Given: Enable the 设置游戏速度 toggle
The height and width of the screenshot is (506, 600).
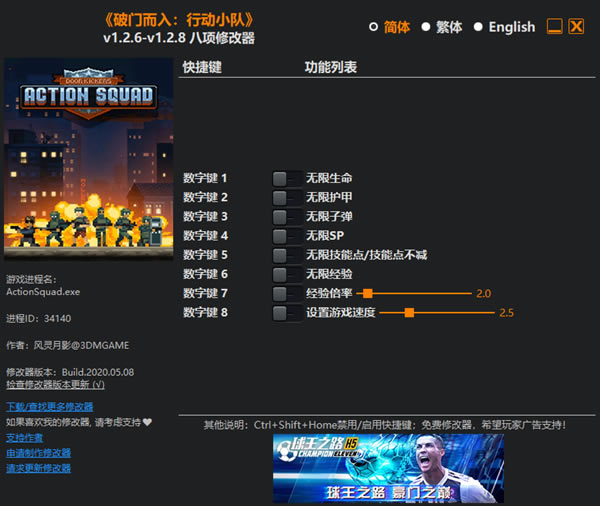Looking at the screenshot, I should click(287, 313).
